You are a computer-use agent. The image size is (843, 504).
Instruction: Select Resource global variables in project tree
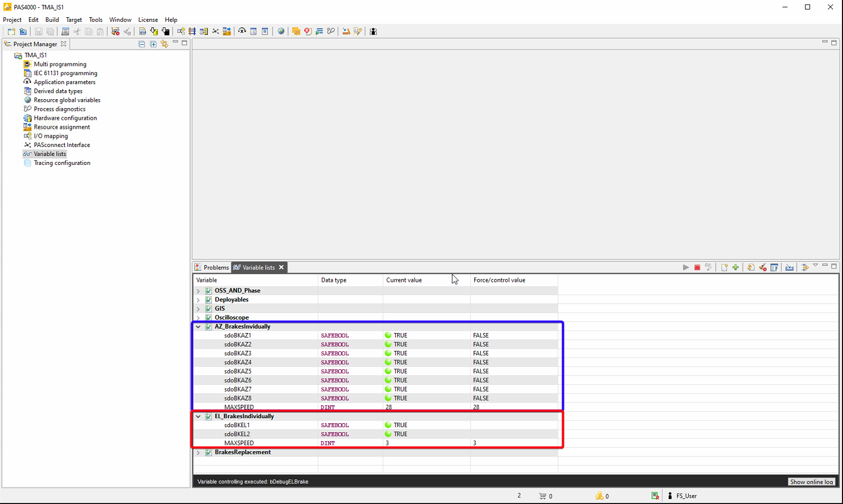67,100
